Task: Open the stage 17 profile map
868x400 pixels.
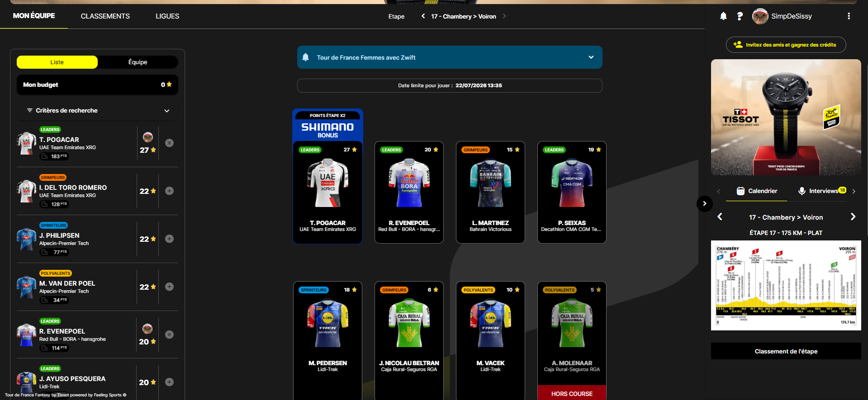Action: (x=786, y=285)
